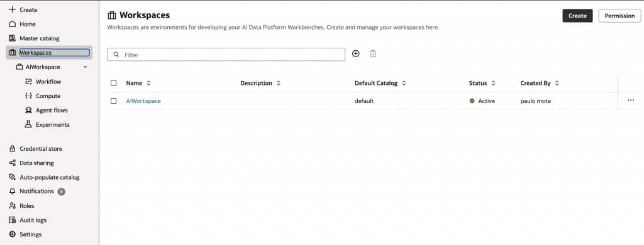
Task: Open Experiments under AIWorkspace
Action: pos(53,124)
